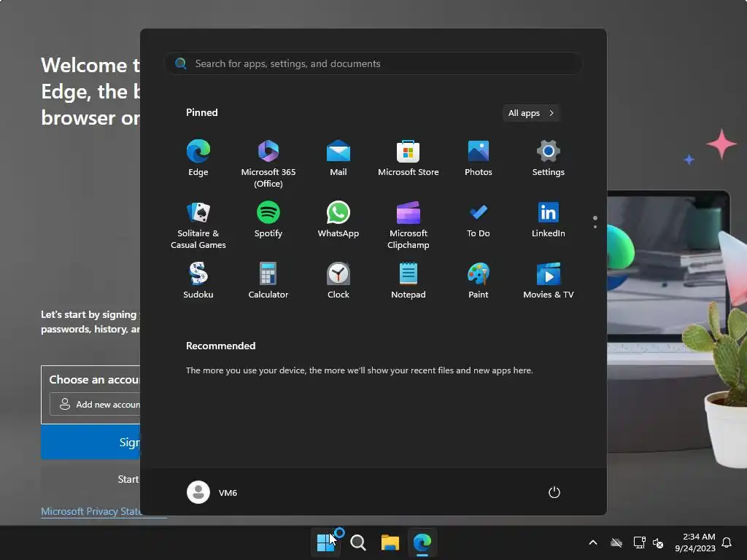Open Microsoft Store

[409, 158]
